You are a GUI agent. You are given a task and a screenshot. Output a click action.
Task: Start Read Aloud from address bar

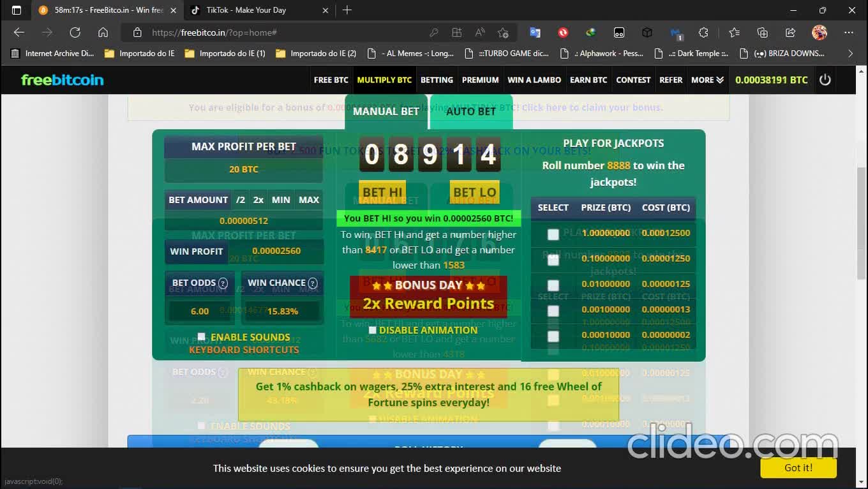tap(480, 33)
